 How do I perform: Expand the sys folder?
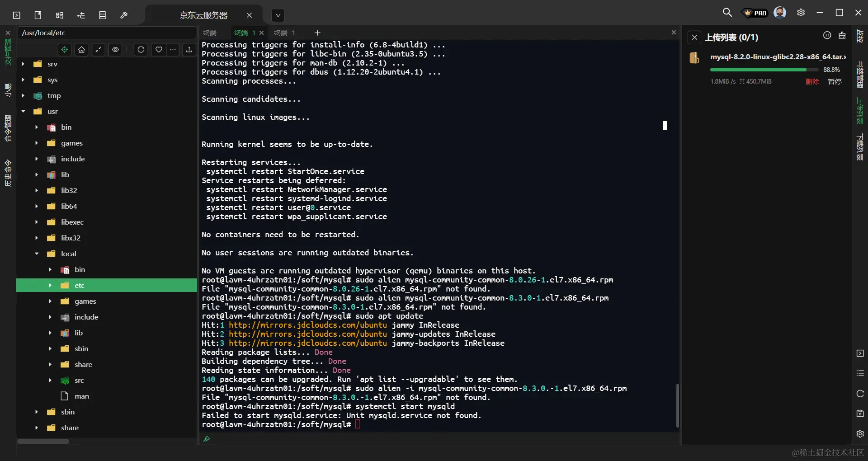coord(23,80)
